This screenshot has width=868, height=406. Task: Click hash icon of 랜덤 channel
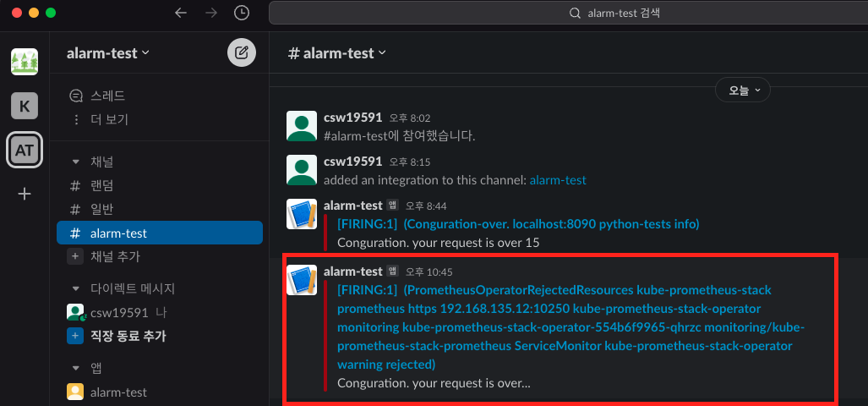coord(75,186)
